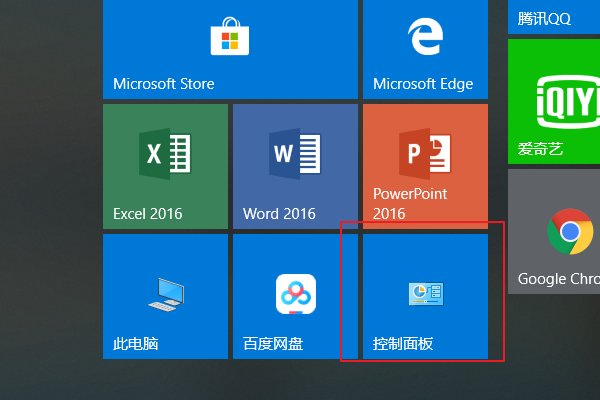The height and width of the screenshot is (400, 600).
Task: Click the "Microsoft Store" tile label
Action: [164, 84]
